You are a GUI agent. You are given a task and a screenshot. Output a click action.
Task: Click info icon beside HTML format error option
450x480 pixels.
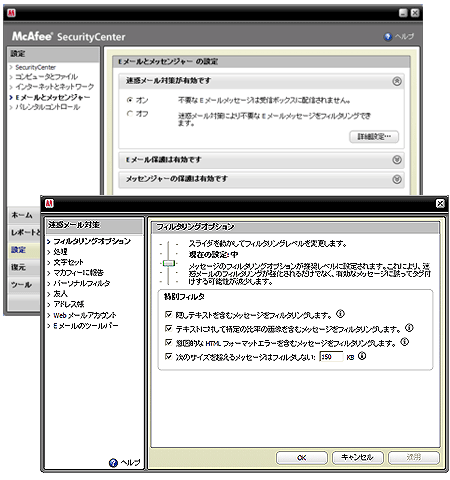pyautogui.click(x=404, y=342)
